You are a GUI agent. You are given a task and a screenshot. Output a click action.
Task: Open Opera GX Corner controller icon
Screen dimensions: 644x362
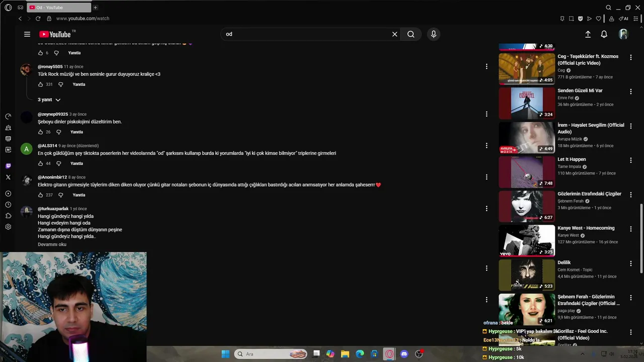pyautogui.click(x=20, y=8)
